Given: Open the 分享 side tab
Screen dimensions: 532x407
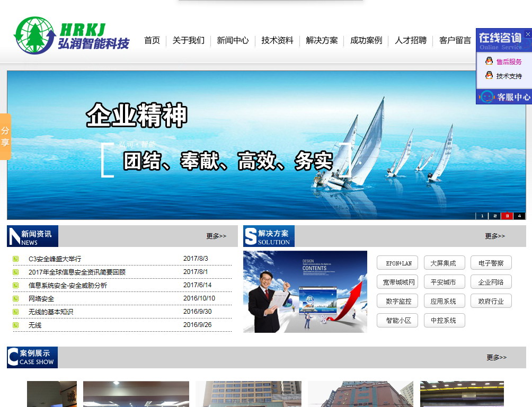Looking at the screenshot, I should [x=5, y=136].
